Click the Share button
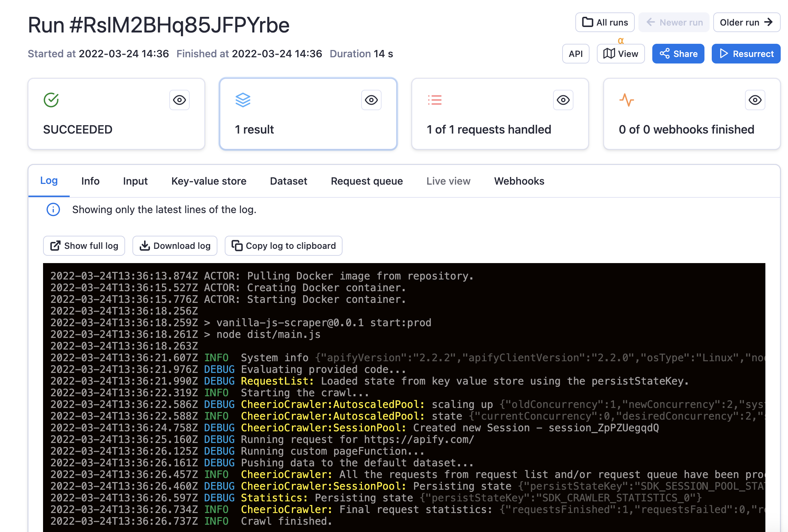Viewport: 788px width, 532px height. (678, 54)
